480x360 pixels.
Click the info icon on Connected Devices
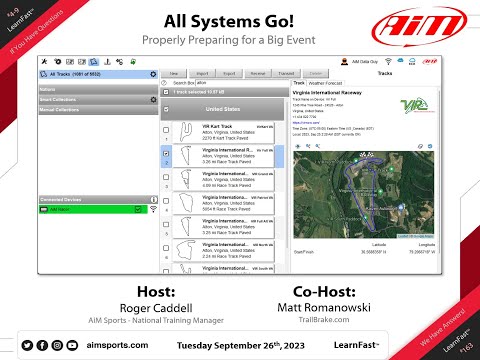pyautogui.click(x=154, y=199)
